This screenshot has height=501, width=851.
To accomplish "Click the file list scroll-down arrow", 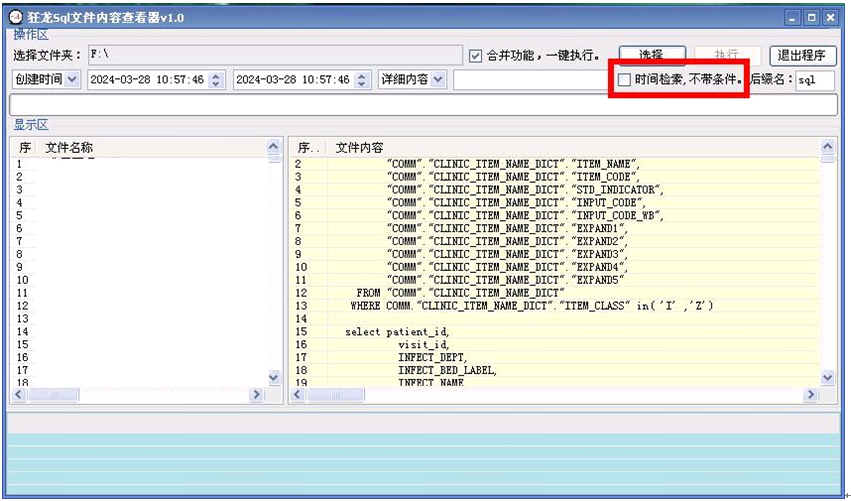I will [274, 378].
